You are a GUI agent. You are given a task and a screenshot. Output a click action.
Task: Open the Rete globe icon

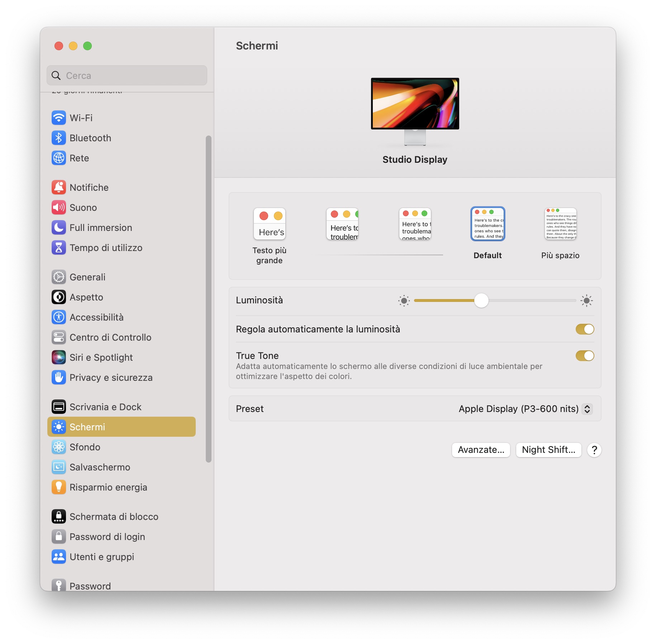[x=58, y=158]
